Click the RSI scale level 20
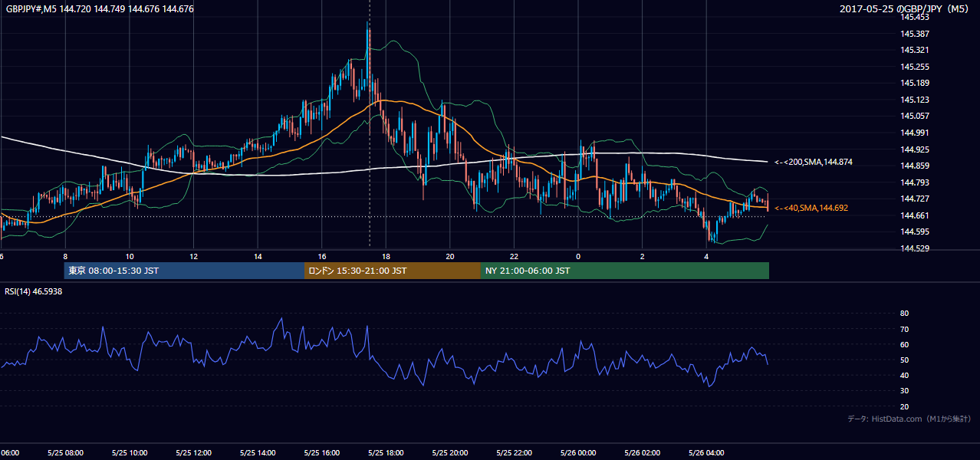 (904, 406)
